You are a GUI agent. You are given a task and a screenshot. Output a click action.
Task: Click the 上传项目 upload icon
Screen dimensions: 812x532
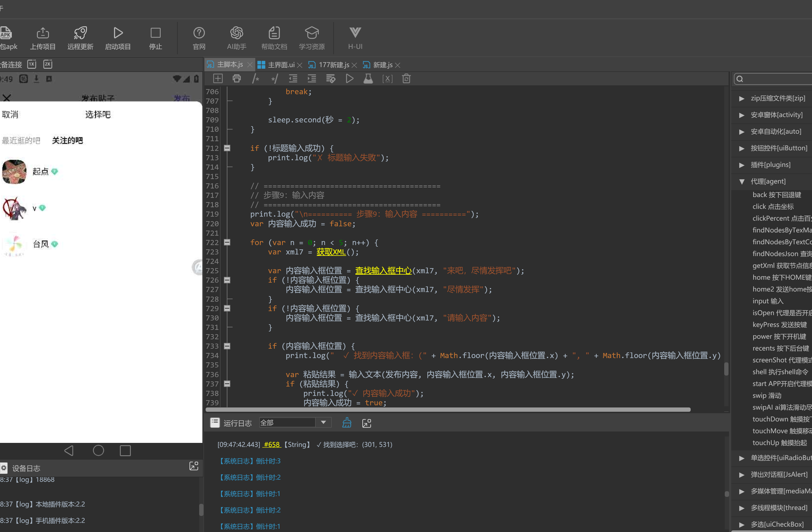[43, 33]
